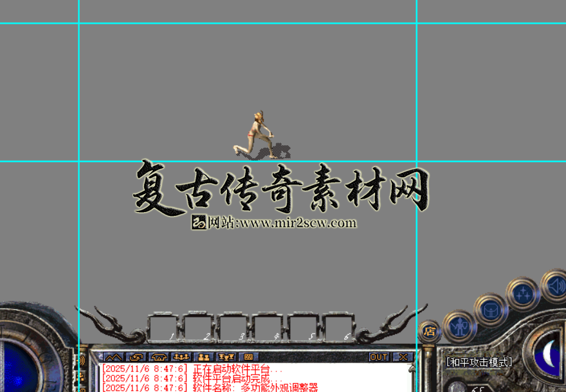Select quick item slot 1

(x=163, y=326)
